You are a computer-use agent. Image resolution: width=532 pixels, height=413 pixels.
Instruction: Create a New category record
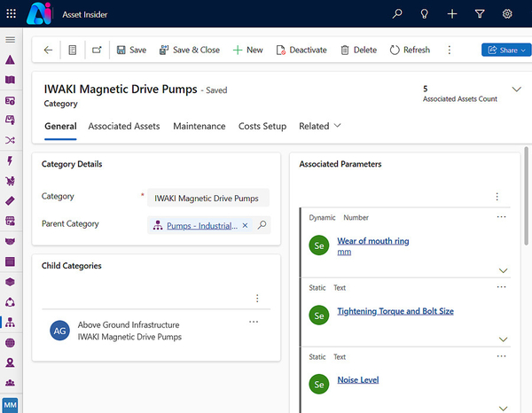click(x=248, y=51)
